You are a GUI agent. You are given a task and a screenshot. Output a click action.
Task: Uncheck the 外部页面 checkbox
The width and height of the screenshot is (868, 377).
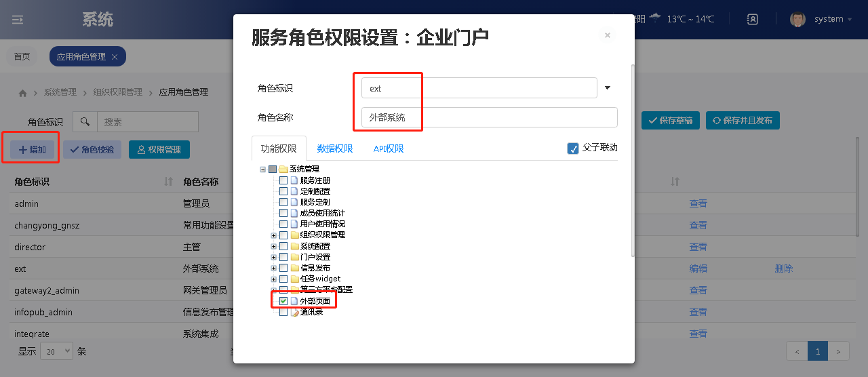[283, 301]
